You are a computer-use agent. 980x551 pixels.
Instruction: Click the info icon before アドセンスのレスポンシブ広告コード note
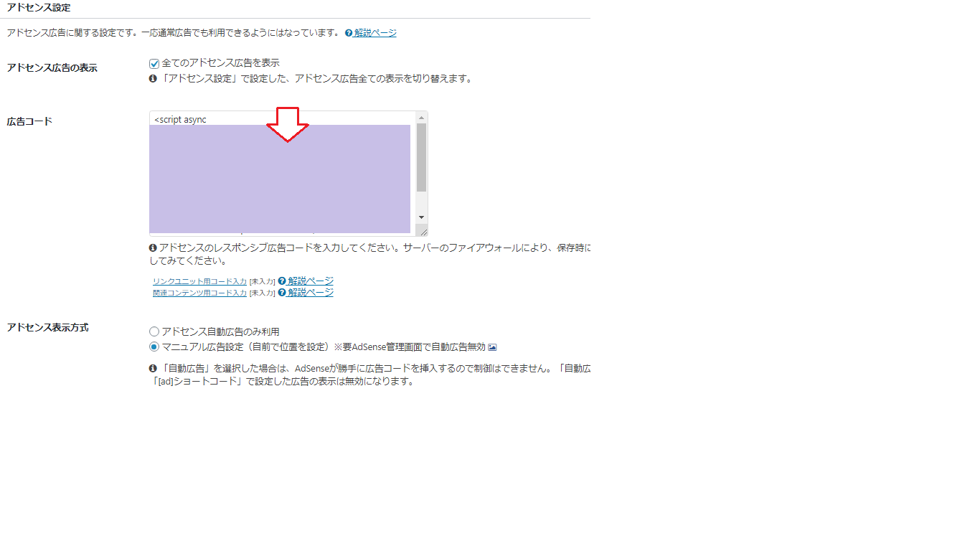153,248
